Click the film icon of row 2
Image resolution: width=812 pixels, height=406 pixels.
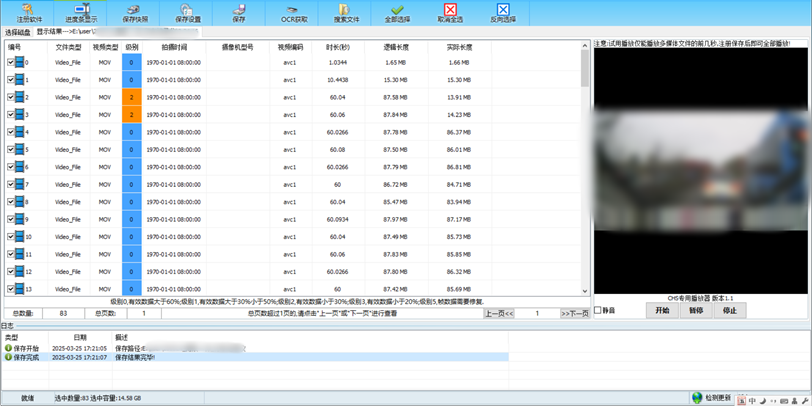coord(20,97)
